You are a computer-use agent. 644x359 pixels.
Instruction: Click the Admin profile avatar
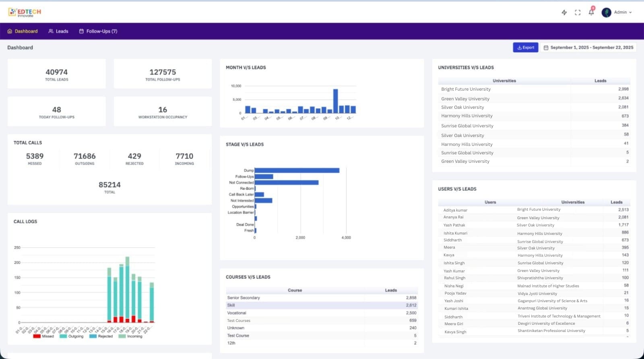click(x=606, y=12)
